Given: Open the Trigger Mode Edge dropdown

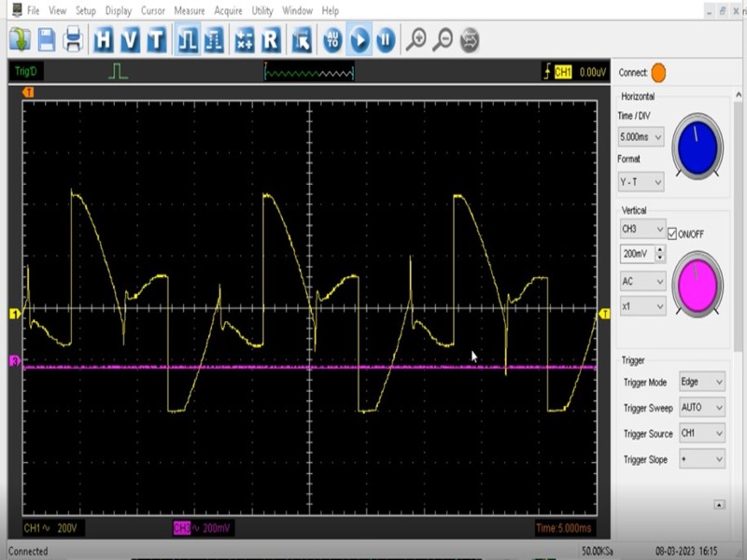Looking at the screenshot, I should (x=702, y=382).
